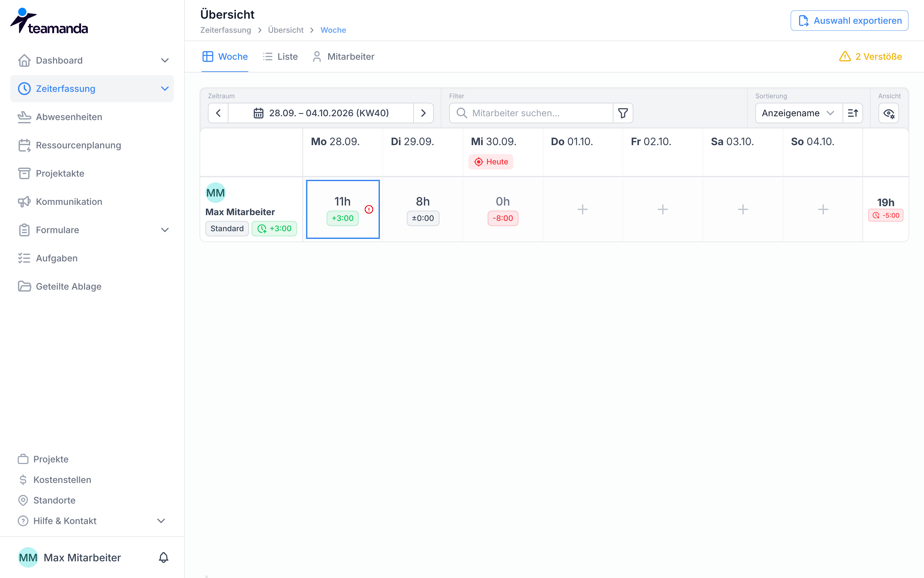Focus the Mitarbeiter suchen field

pos(531,113)
